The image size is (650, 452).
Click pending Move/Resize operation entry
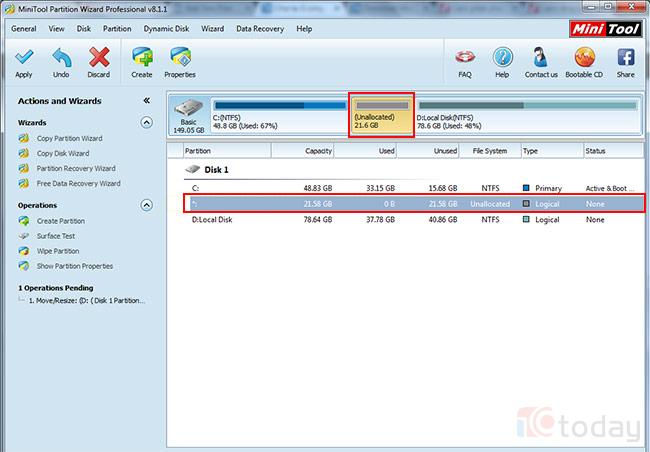(87, 301)
